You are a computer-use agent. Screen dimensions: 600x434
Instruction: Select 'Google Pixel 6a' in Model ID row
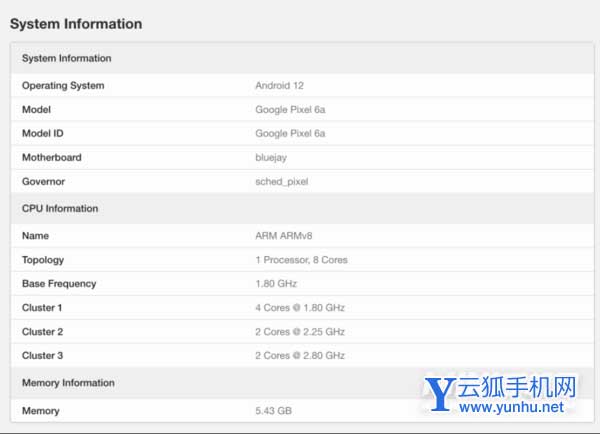(x=290, y=134)
